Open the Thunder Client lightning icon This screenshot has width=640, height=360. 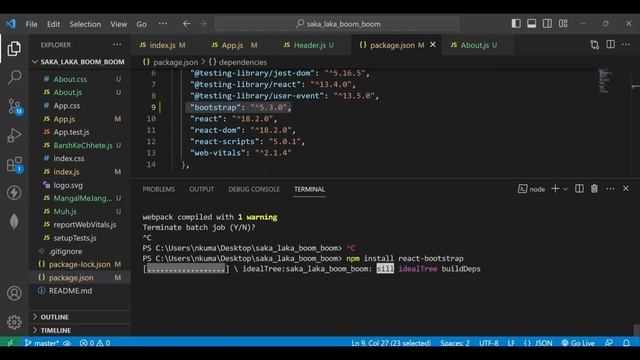point(14,193)
